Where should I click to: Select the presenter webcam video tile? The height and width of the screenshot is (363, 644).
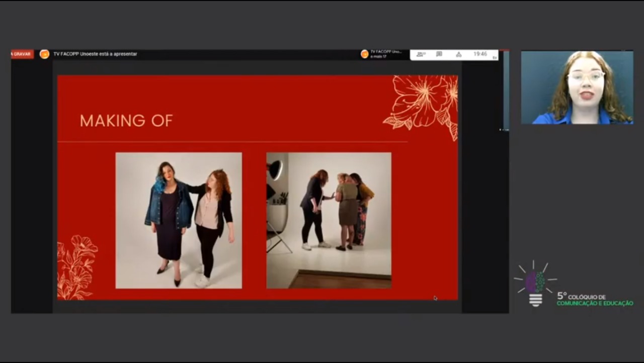click(577, 87)
